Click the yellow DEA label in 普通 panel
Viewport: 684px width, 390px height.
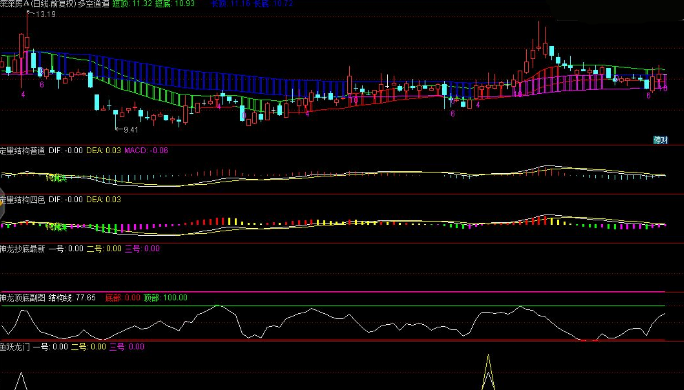coord(104,151)
